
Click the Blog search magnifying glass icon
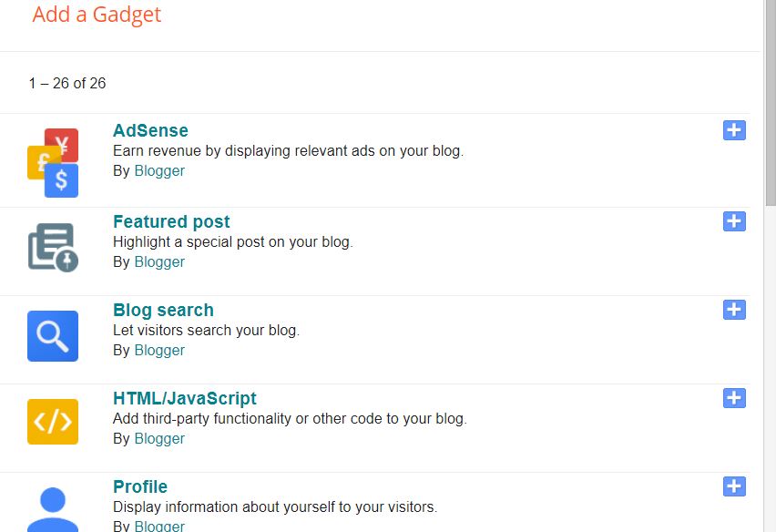pyautogui.click(x=52, y=336)
